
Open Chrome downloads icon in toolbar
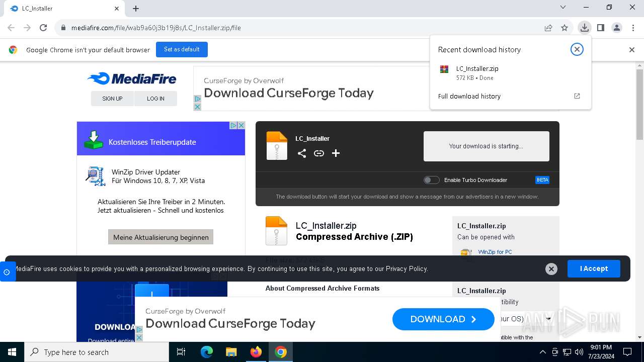[x=584, y=28]
